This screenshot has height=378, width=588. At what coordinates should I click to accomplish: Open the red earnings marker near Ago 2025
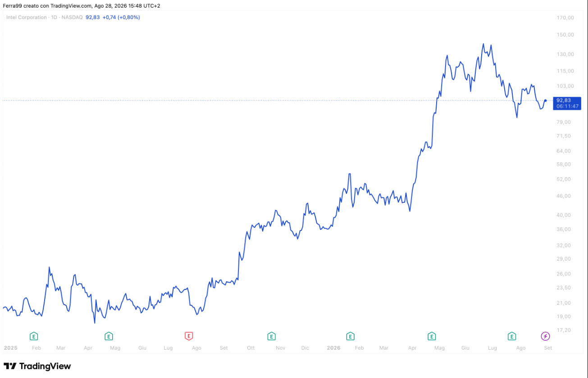tap(189, 336)
